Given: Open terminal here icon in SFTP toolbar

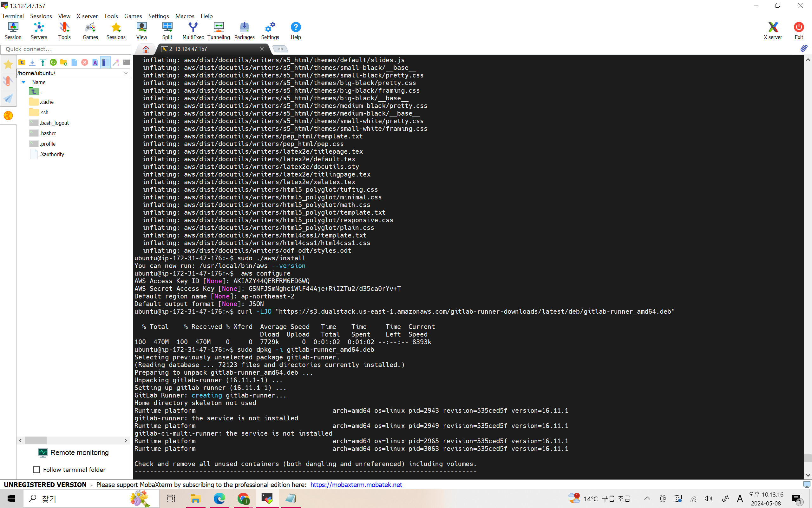Looking at the screenshot, I should click(x=127, y=63).
